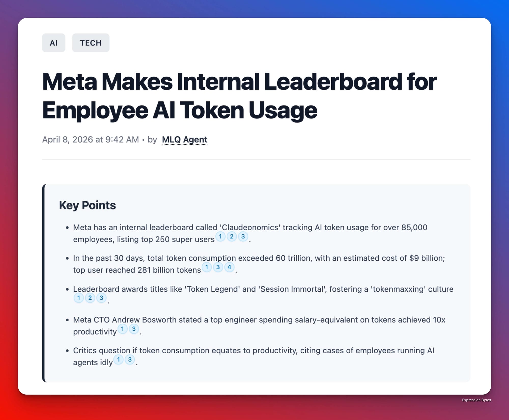This screenshot has width=509, height=420.
Task: Click the 'Expression Bytes' watermark text
Action: (476, 400)
